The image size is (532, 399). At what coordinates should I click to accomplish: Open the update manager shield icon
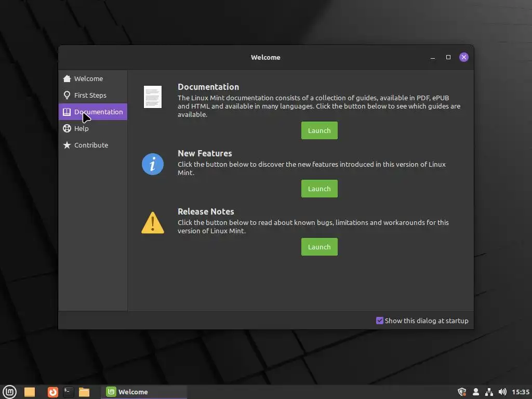462,392
